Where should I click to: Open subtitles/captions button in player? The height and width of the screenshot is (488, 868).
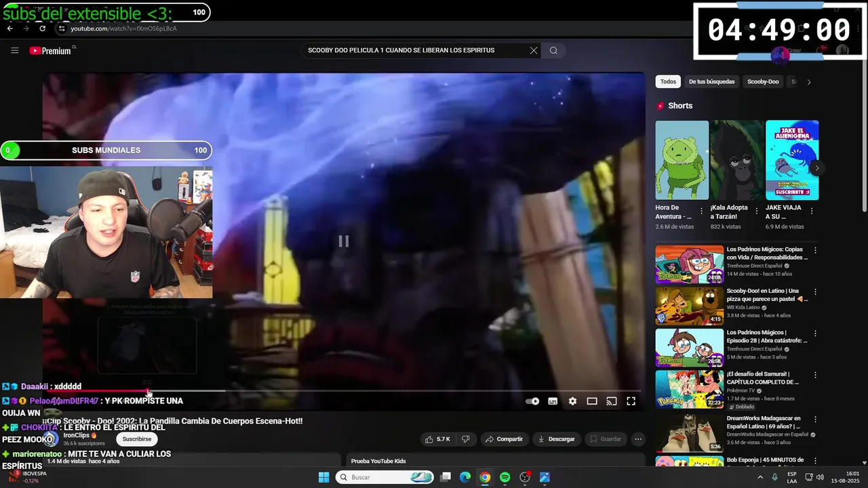(x=553, y=401)
